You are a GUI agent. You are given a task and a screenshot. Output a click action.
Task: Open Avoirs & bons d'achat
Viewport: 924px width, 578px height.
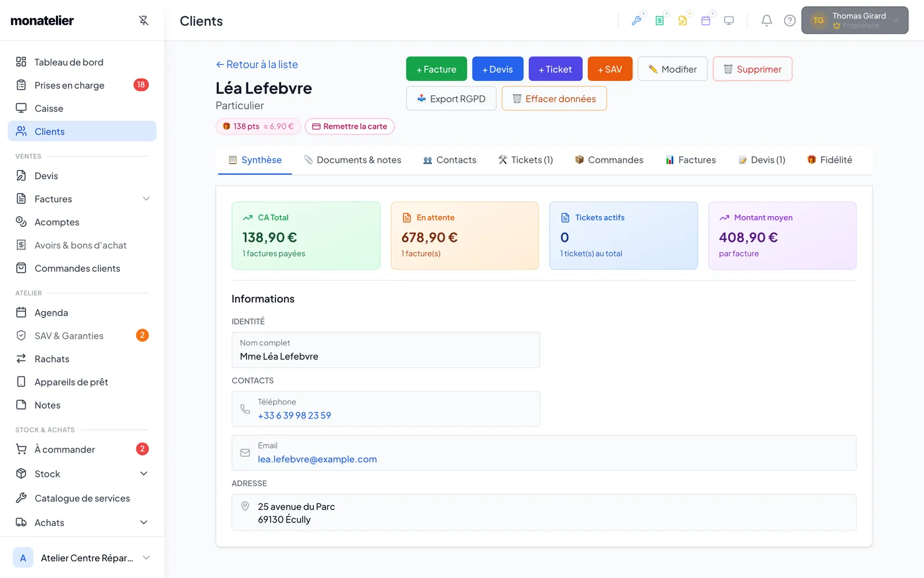82,245
